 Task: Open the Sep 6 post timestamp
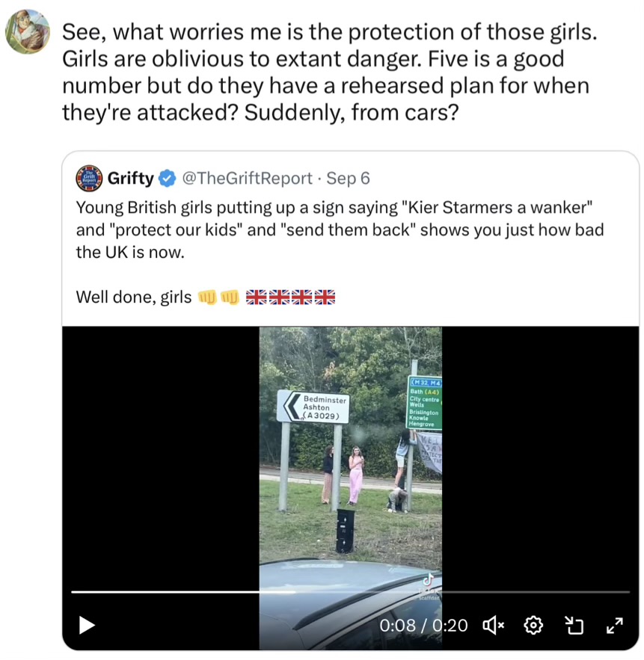[x=348, y=179]
